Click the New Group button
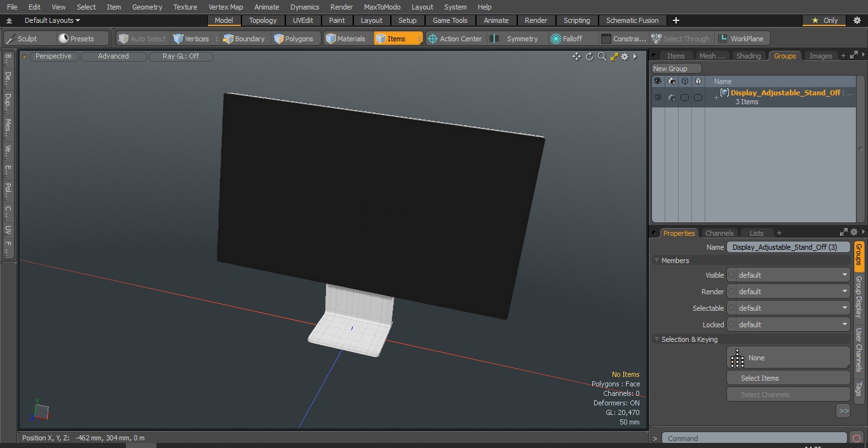This screenshot has height=448, width=868. [676, 69]
